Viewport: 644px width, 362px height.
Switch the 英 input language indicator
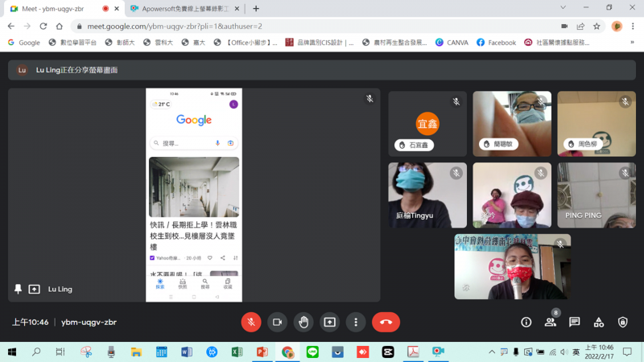pos(576,352)
